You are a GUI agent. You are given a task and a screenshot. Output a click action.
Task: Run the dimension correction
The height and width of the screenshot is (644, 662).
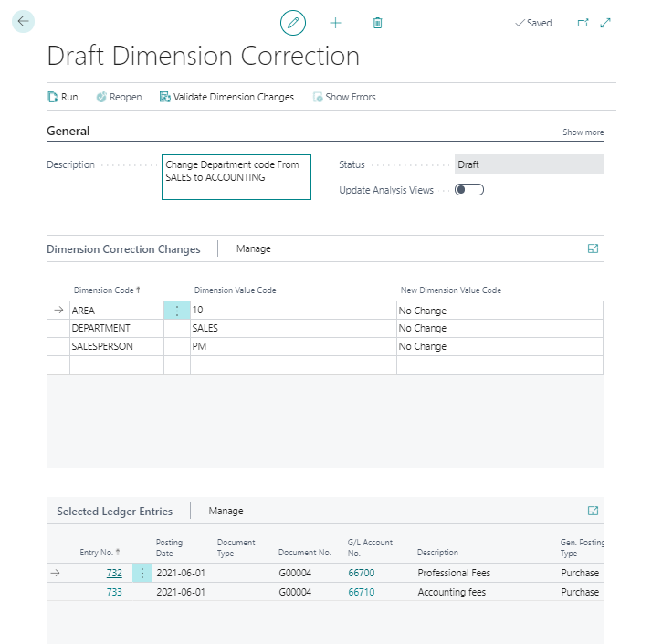pos(63,97)
